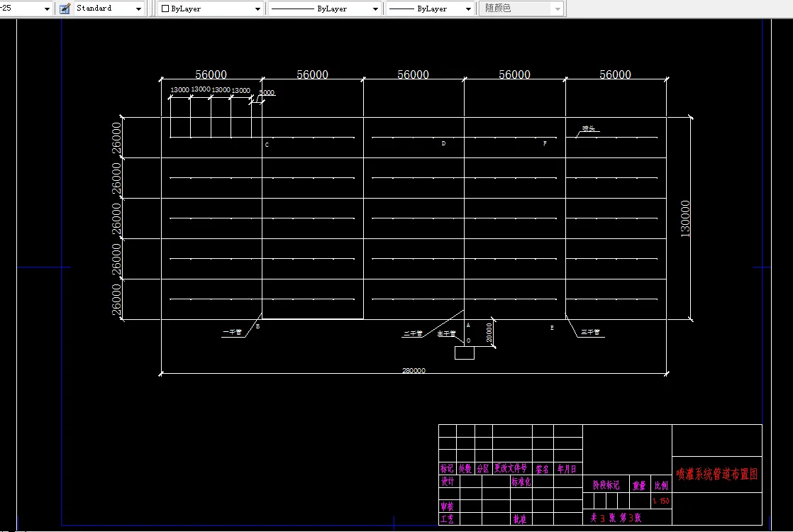The width and height of the screenshot is (793, 532).
Task: Select the 阶段标记 title block cell
Action: click(x=606, y=485)
